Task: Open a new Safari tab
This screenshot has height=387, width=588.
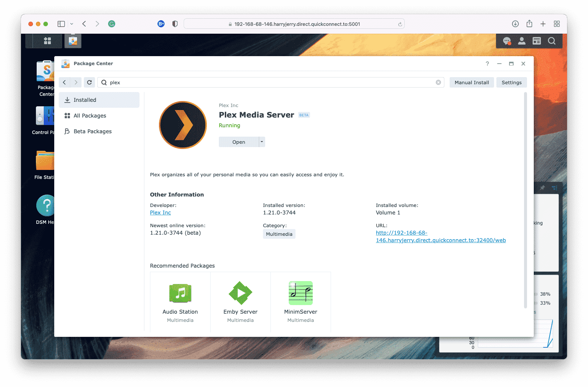Action: pyautogui.click(x=543, y=24)
